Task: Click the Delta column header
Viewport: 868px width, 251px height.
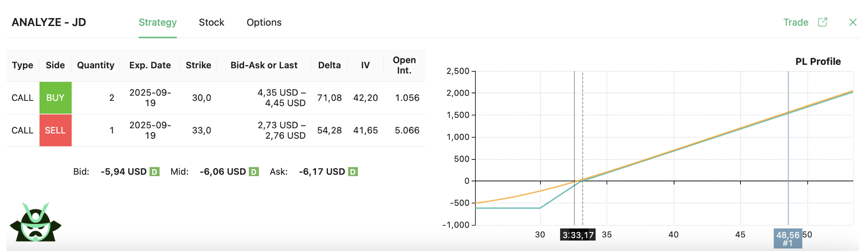Action: point(329,65)
